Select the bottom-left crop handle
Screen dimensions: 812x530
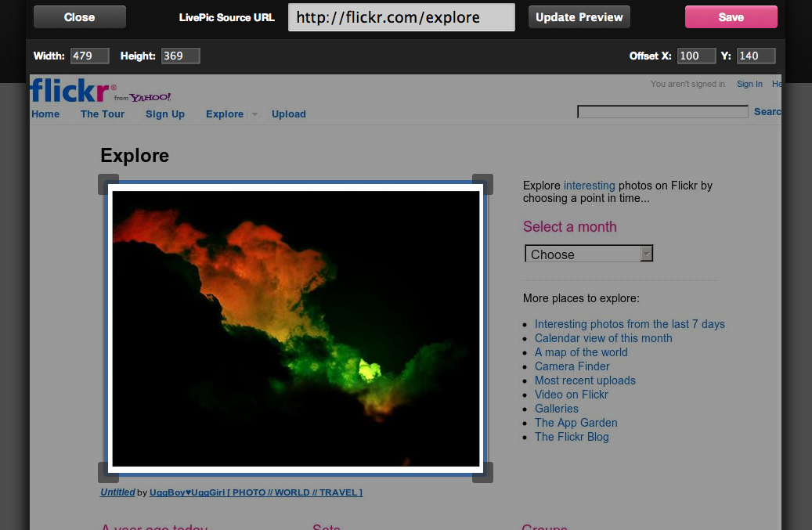(x=108, y=472)
